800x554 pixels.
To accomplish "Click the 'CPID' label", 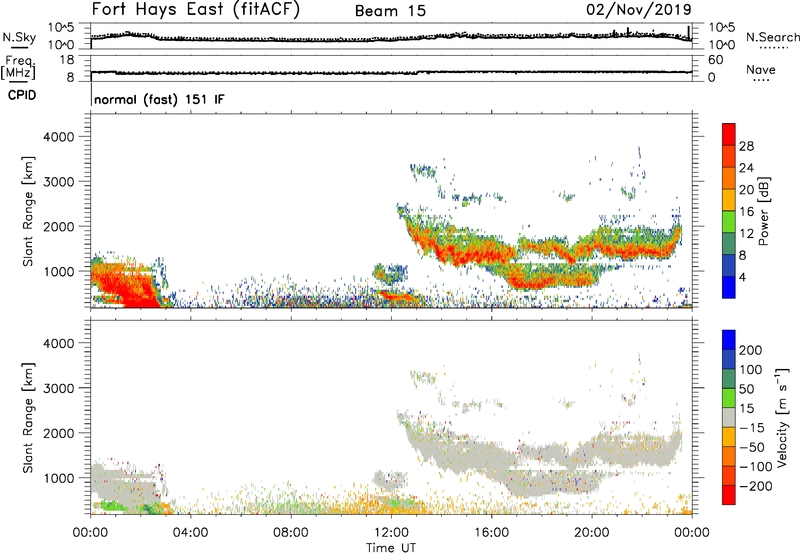I will point(22,95).
